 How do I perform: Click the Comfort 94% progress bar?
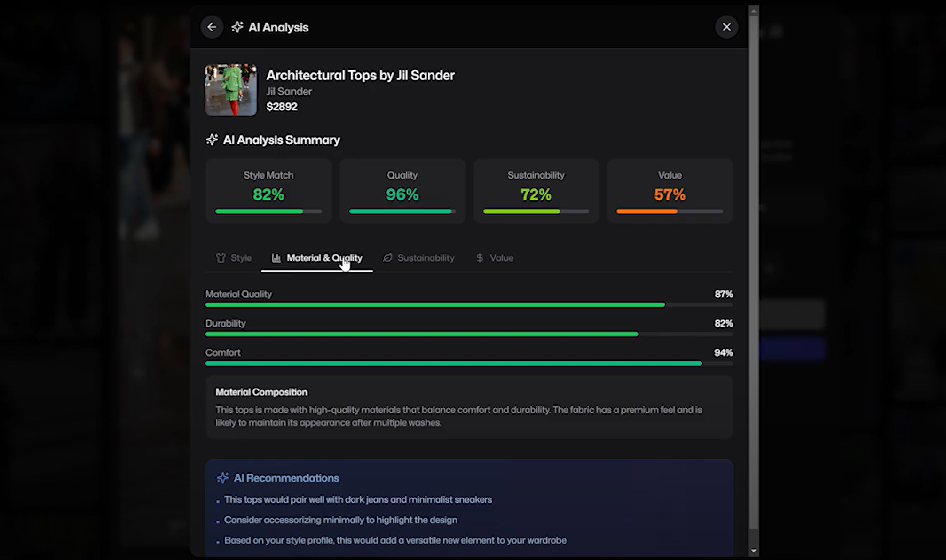coord(469,363)
